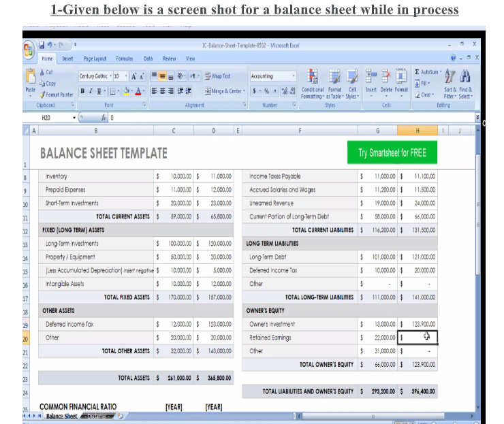Increase font size with Grow Font
The width and height of the screenshot is (504, 424).
pos(133,76)
